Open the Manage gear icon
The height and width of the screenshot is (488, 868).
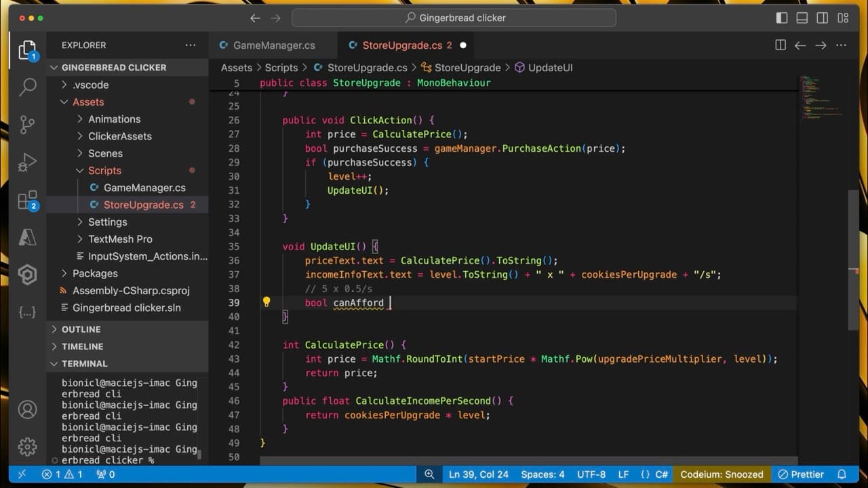(x=27, y=447)
